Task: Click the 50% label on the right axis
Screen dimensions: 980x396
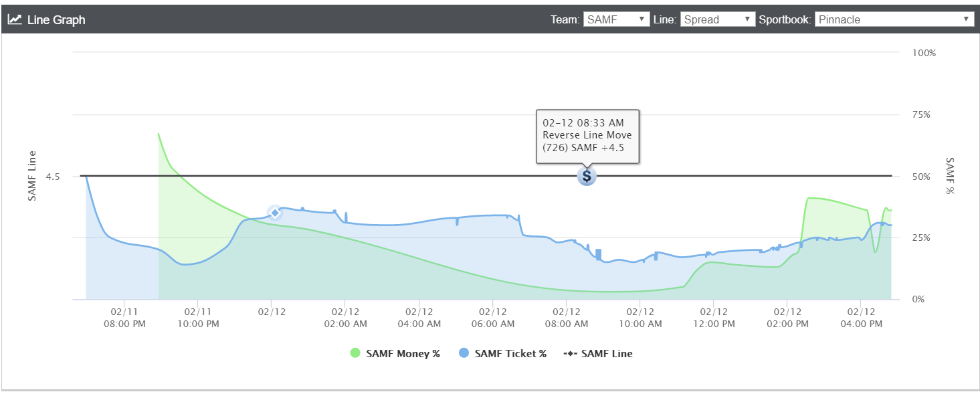Action: click(922, 177)
